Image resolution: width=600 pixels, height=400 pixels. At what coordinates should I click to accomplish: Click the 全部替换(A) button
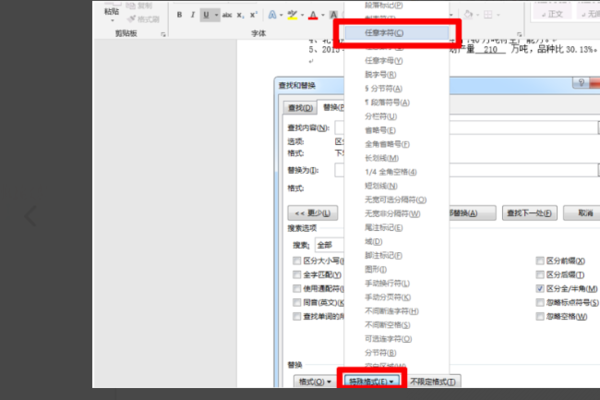point(473,213)
